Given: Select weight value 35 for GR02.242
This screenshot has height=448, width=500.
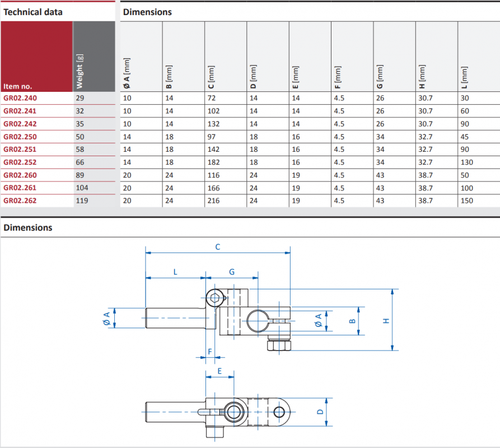Looking at the screenshot, I should click(80, 124).
